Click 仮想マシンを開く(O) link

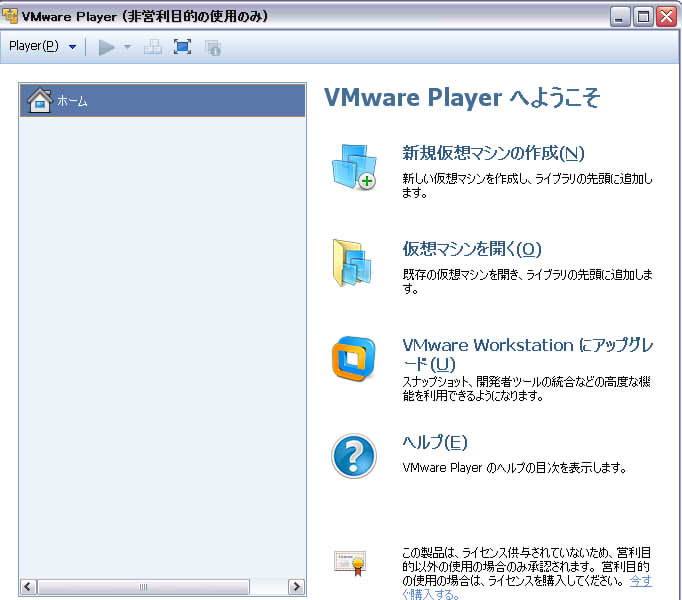coord(472,249)
